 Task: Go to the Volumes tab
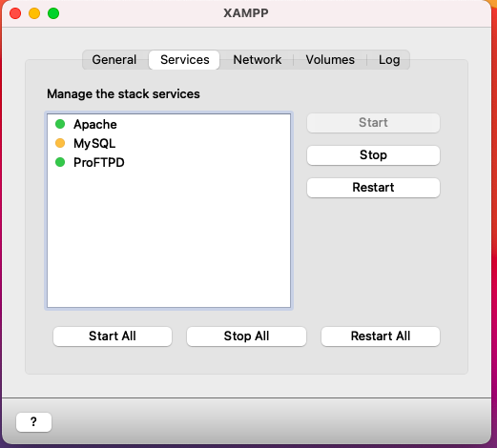tap(330, 60)
